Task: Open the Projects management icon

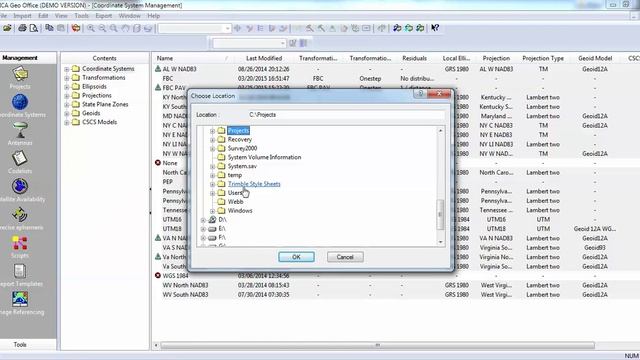Action: point(20,75)
